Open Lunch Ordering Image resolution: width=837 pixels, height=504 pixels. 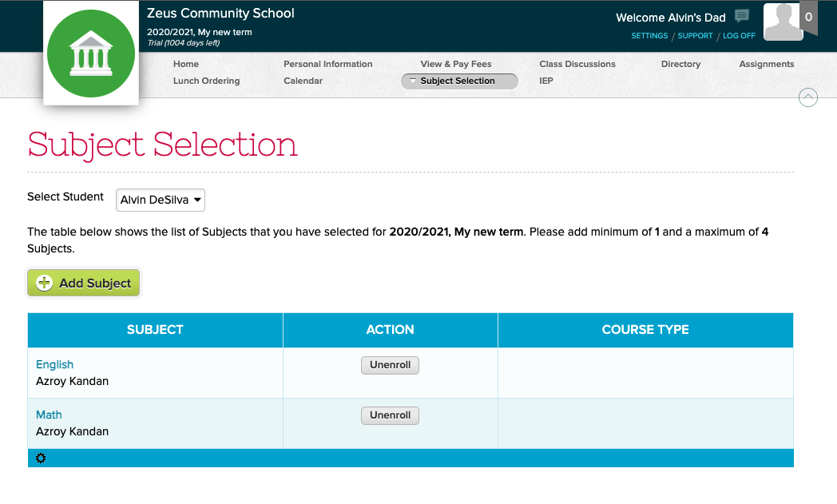[206, 81]
